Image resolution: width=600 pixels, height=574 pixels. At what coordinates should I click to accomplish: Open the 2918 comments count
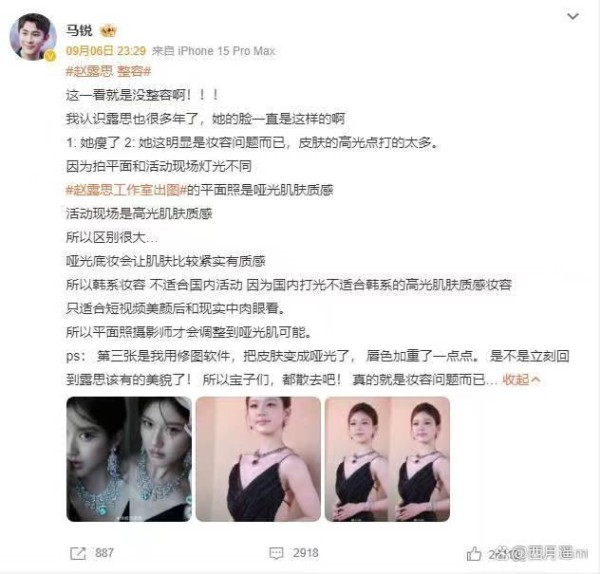[x=305, y=553]
